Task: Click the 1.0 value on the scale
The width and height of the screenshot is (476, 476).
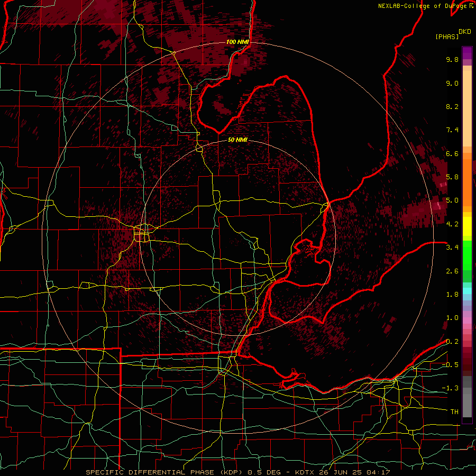Action: [x=452, y=318]
